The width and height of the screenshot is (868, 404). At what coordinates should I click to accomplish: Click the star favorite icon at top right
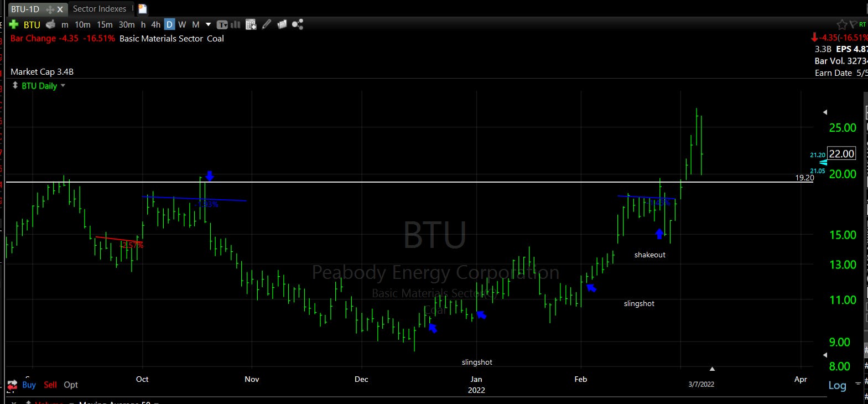842,24
